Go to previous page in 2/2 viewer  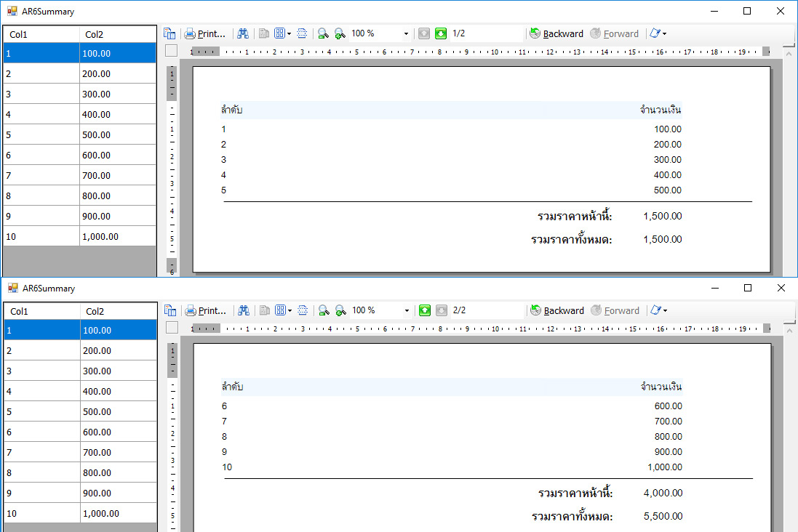(x=424, y=310)
